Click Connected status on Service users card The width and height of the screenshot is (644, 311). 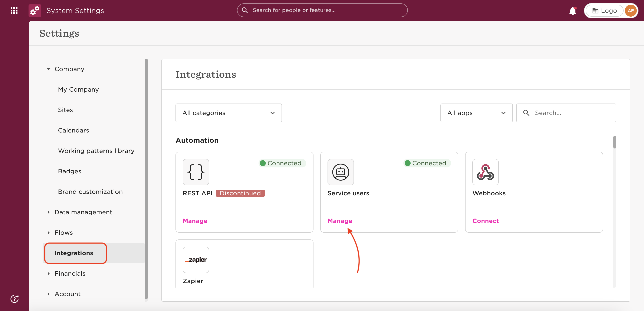(427, 163)
